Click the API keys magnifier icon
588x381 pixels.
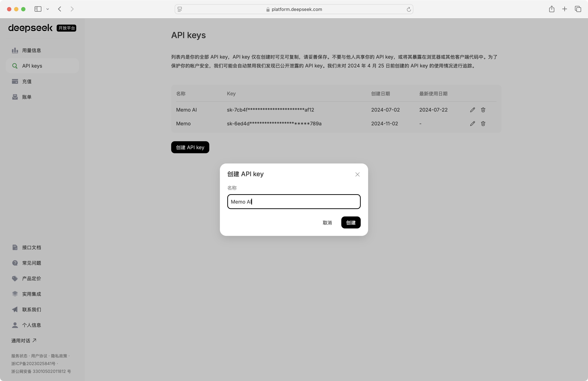(x=15, y=66)
